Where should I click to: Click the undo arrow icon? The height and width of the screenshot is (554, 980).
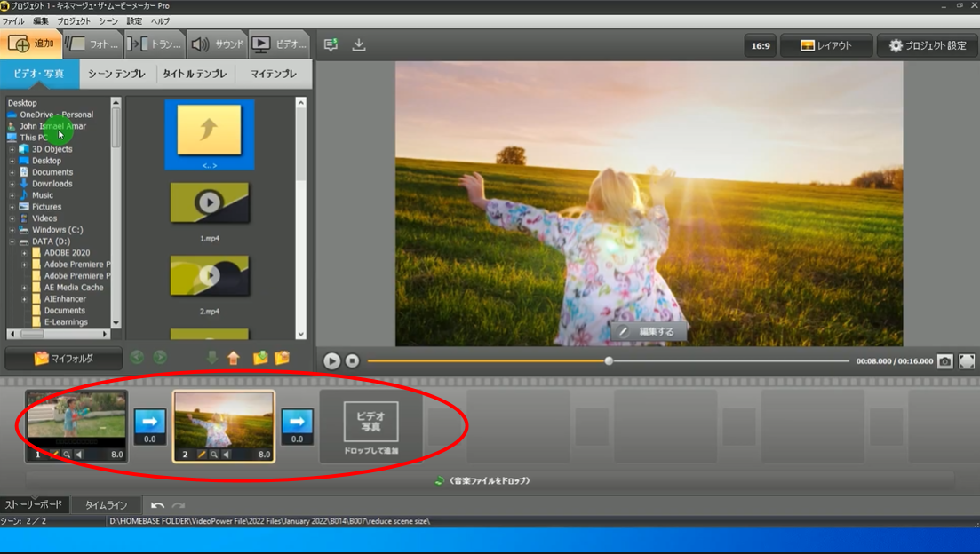coord(157,505)
